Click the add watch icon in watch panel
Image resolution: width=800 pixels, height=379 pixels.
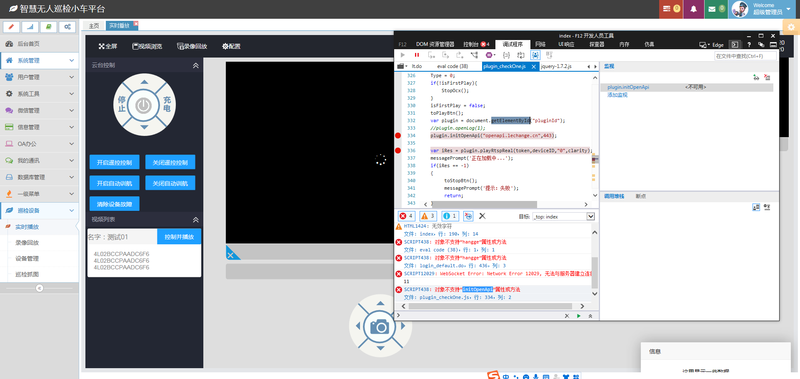[x=756, y=77]
